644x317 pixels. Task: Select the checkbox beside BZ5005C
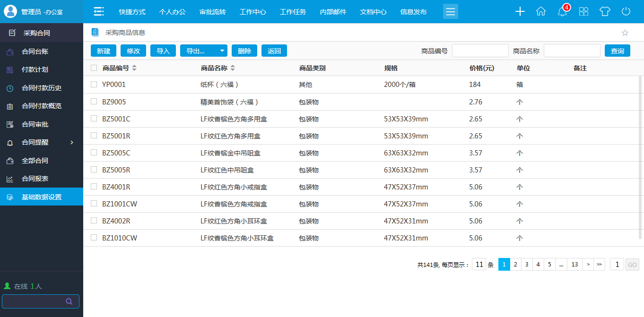(x=94, y=153)
